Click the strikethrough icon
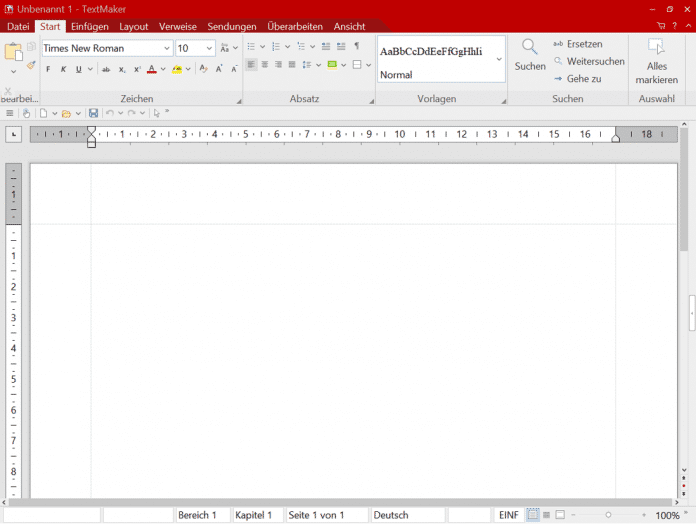 106,69
